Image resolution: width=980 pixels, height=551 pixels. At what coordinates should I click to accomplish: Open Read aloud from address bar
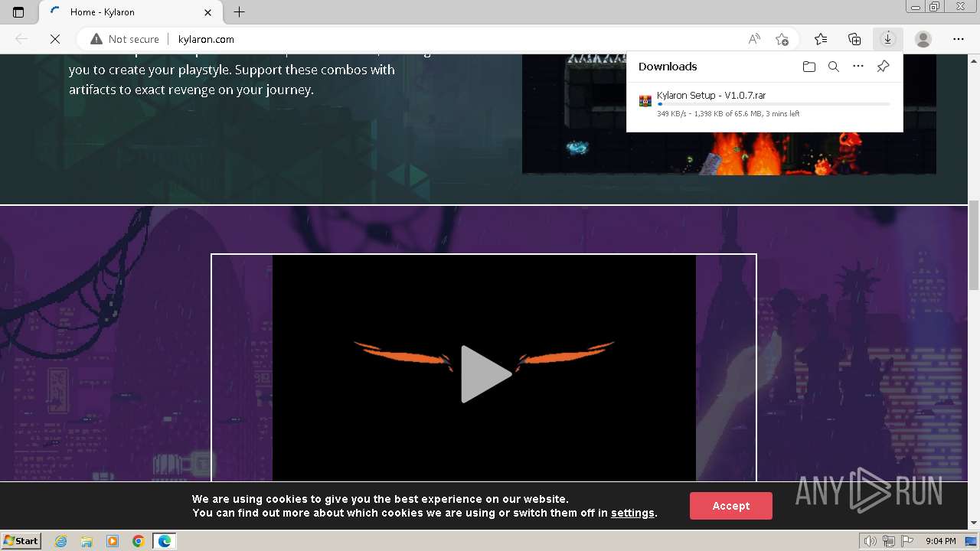[x=754, y=39]
